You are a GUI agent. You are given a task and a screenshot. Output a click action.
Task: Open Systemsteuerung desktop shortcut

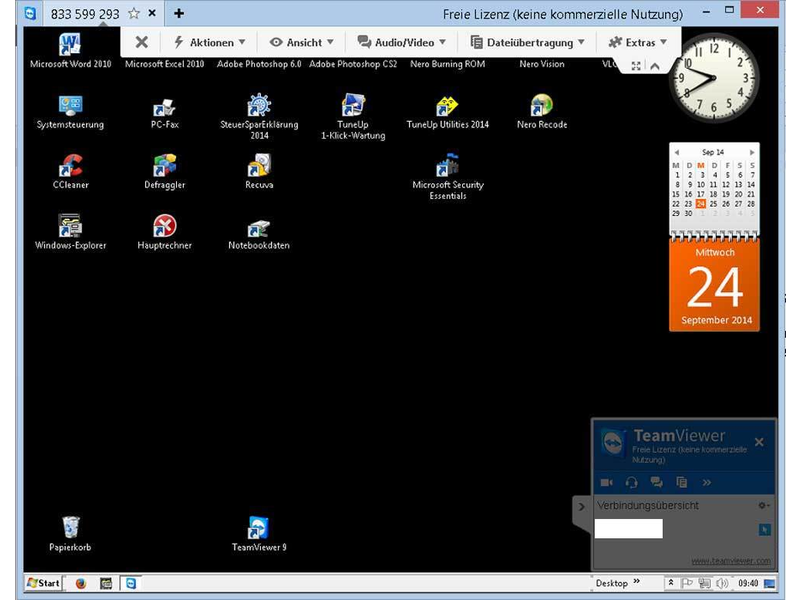coord(70,112)
